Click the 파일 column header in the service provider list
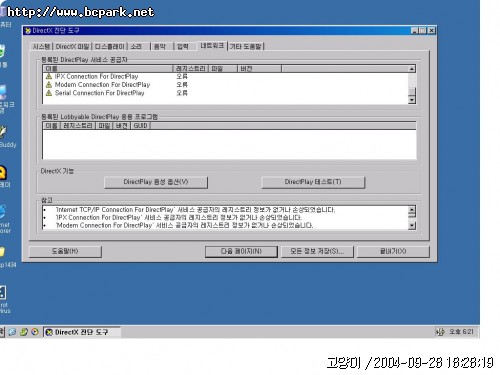 pos(222,69)
